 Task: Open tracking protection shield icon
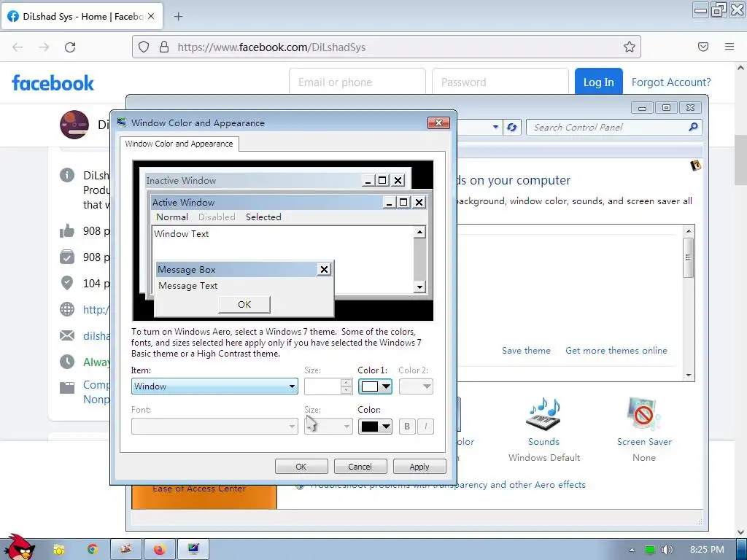(x=144, y=47)
